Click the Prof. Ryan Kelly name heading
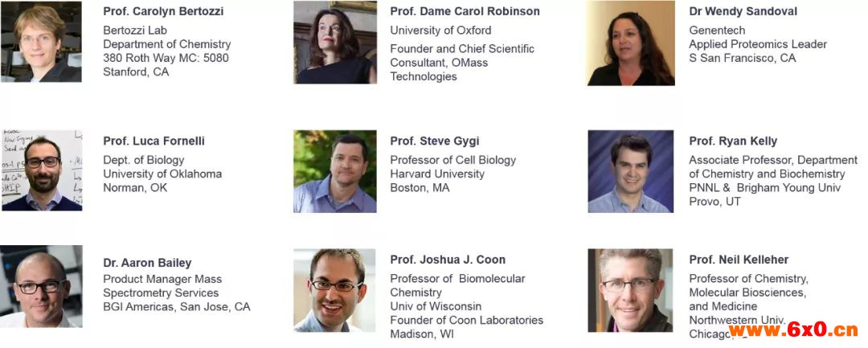The image size is (868, 348). (733, 141)
